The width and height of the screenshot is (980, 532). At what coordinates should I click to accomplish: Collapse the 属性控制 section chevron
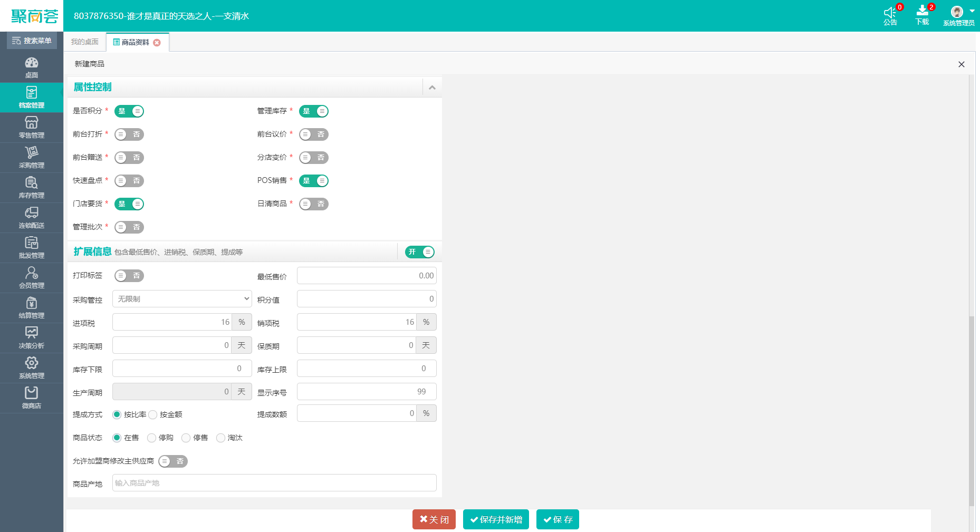pos(432,88)
